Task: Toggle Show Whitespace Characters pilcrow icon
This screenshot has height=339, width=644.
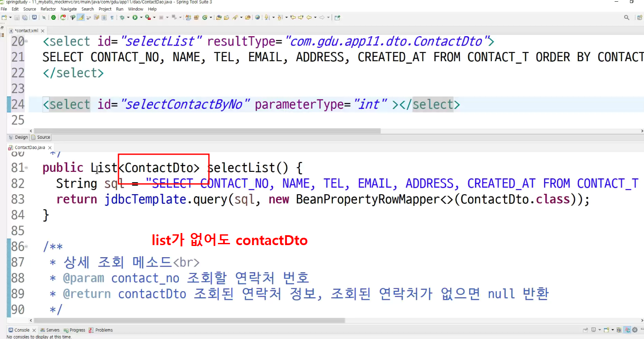Action: [112, 18]
